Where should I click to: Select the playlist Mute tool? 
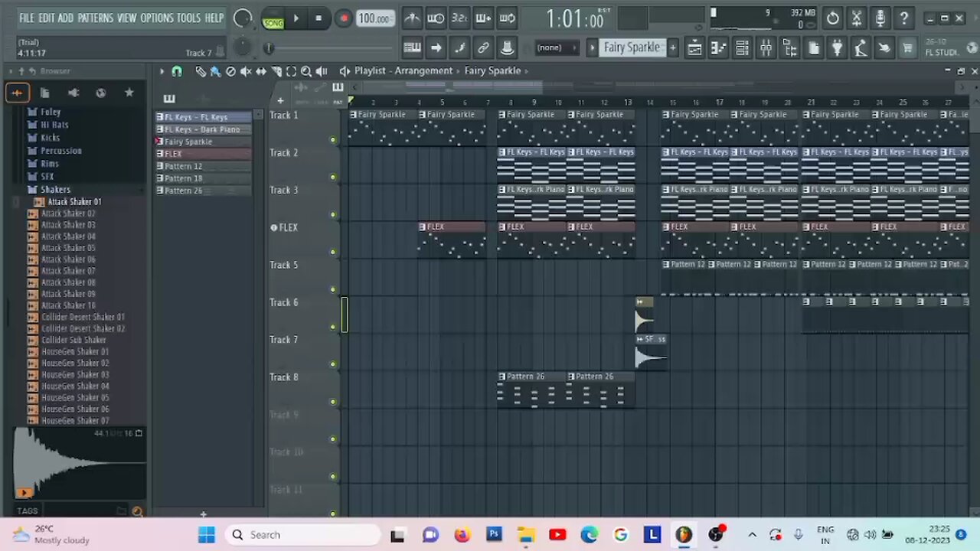[246, 71]
